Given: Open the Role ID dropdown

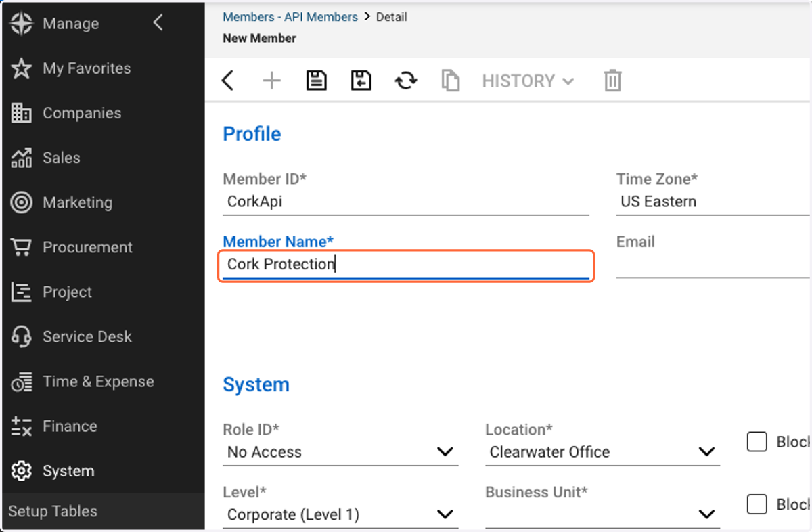Looking at the screenshot, I should pyautogui.click(x=340, y=452).
